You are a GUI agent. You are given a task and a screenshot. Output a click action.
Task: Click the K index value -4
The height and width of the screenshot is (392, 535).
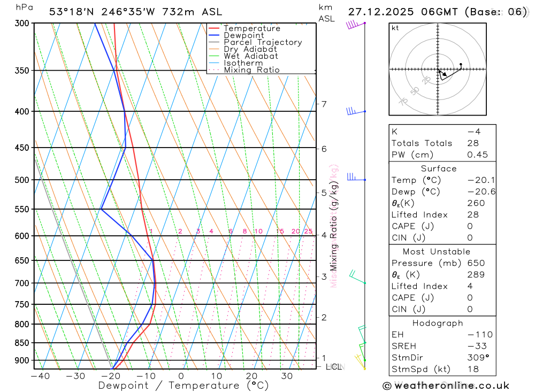[x=474, y=132]
